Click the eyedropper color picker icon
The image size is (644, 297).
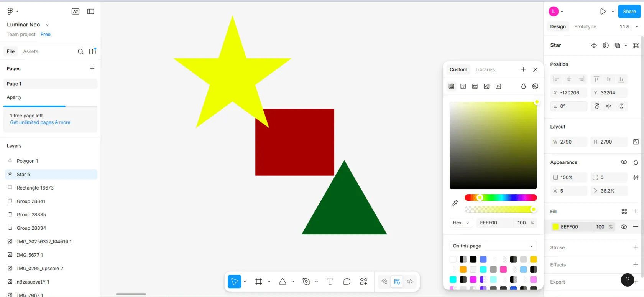coord(455,203)
